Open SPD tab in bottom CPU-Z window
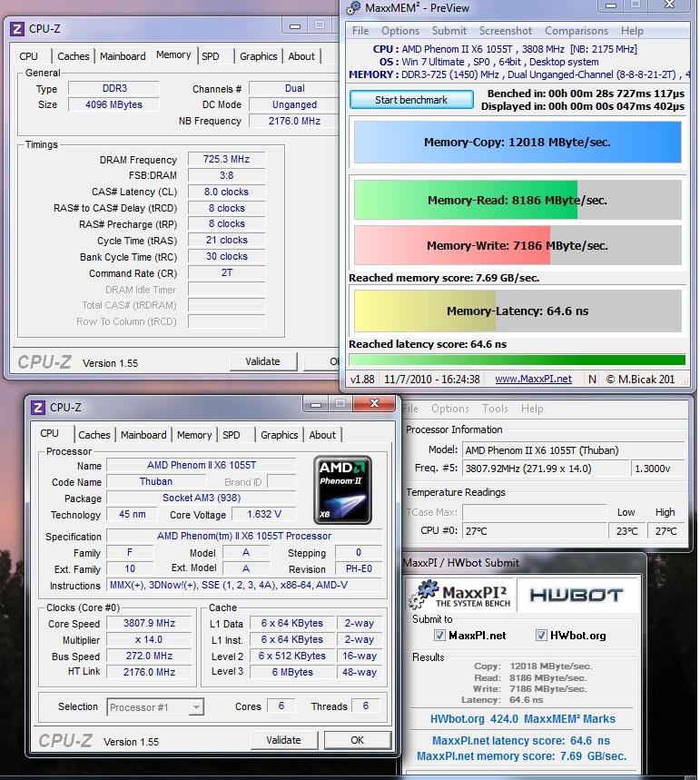The width and height of the screenshot is (700, 780). pyautogui.click(x=232, y=435)
